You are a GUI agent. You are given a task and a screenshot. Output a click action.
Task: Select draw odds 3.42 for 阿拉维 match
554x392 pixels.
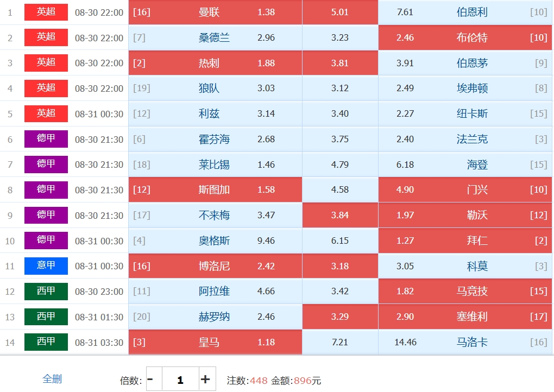tap(340, 291)
